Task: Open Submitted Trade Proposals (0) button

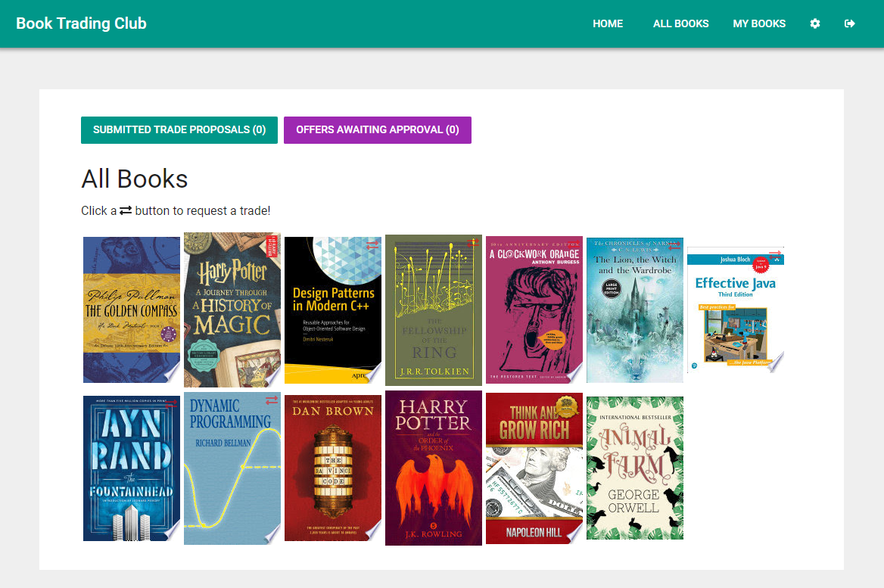Action: 179,130
